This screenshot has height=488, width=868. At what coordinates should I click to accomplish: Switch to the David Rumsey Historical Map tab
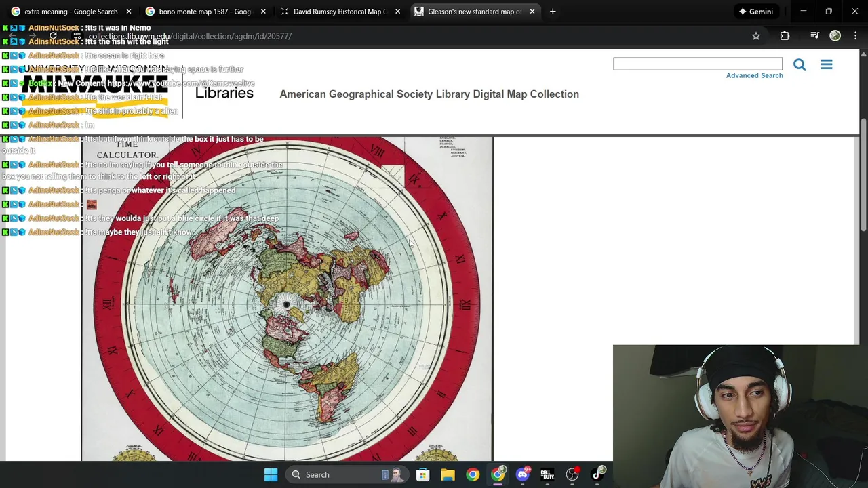point(332,12)
